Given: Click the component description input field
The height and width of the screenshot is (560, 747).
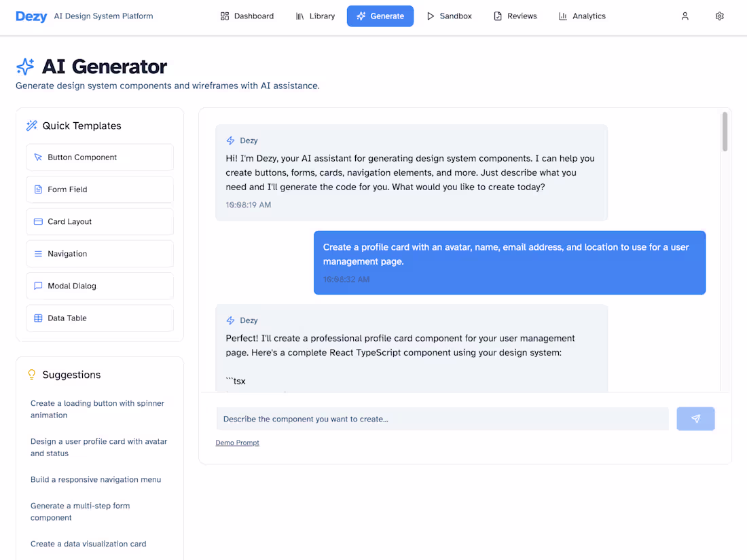Looking at the screenshot, I should coord(441,419).
